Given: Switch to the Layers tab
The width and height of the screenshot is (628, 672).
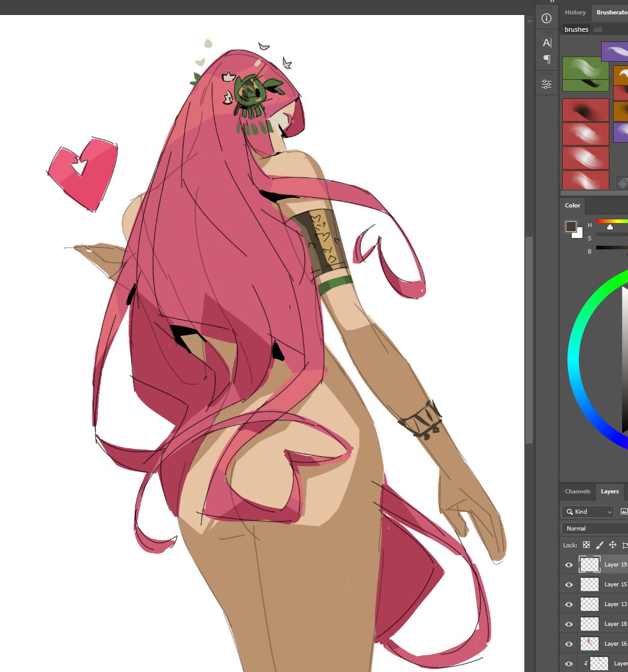Looking at the screenshot, I should tap(609, 492).
